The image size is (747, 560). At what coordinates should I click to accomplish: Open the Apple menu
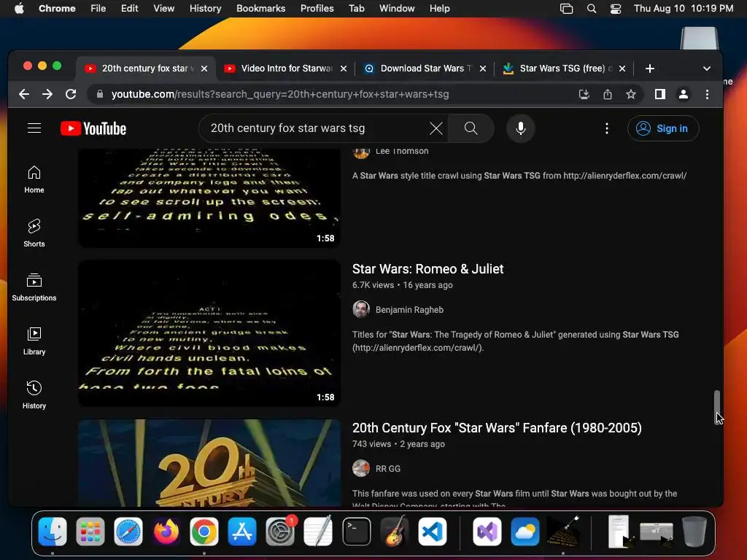coord(19,9)
